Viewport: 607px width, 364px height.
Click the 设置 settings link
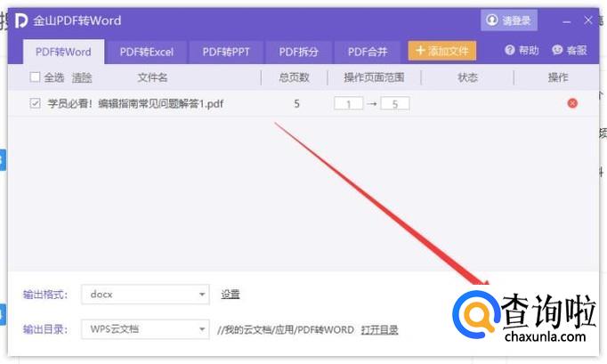(231, 295)
